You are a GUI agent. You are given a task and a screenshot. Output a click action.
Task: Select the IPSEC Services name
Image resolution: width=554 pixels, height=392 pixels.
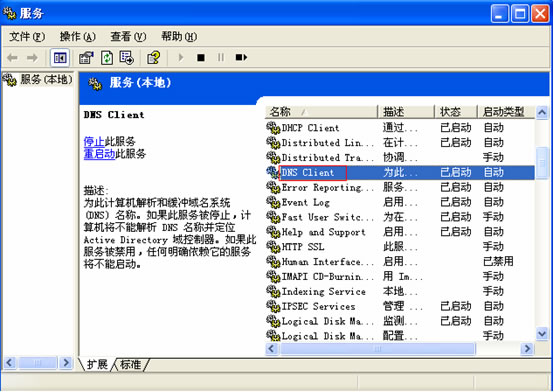click(x=318, y=306)
